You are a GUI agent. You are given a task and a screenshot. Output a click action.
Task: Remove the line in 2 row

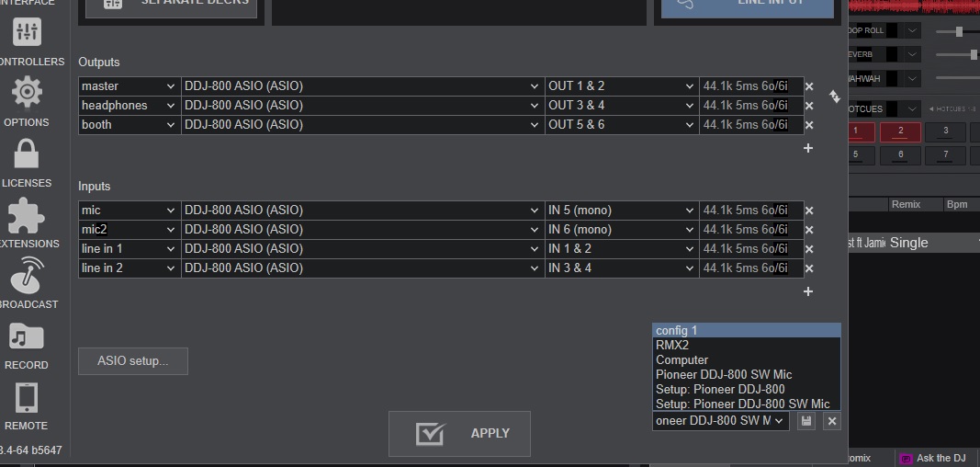click(809, 268)
